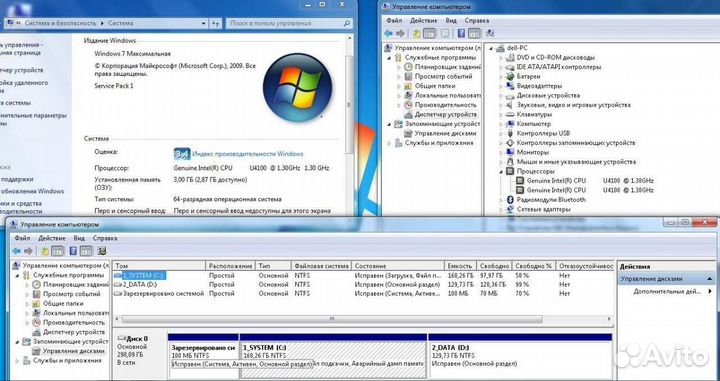Open Планировщик заданий in Disk Management window tree
Image resolution: width=720 pixels, height=381 pixels.
click(75, 285)
